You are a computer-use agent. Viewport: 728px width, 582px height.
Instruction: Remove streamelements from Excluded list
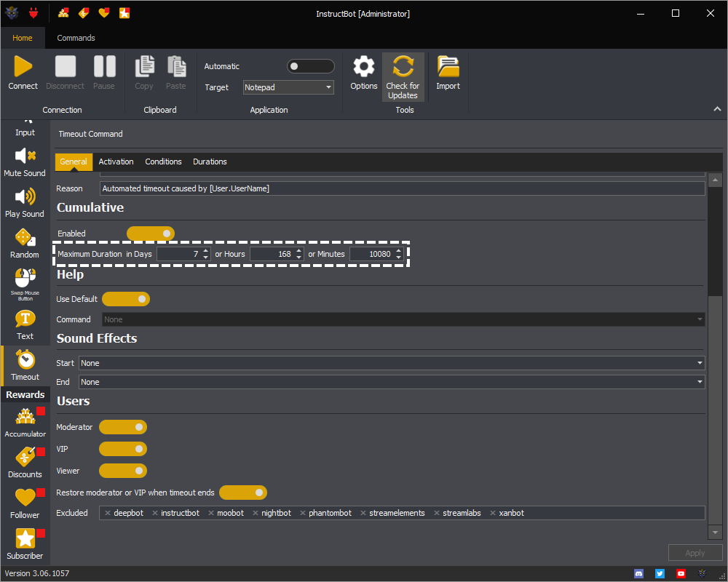[x=363, y=513]
